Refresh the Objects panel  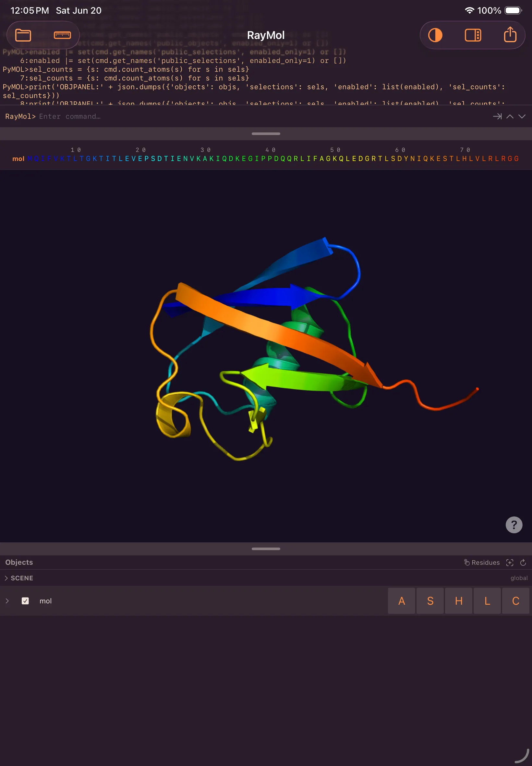tap(523, 562)
